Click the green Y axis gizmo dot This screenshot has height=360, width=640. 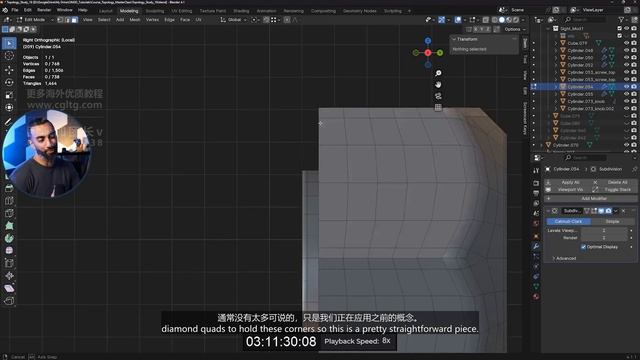440,53
